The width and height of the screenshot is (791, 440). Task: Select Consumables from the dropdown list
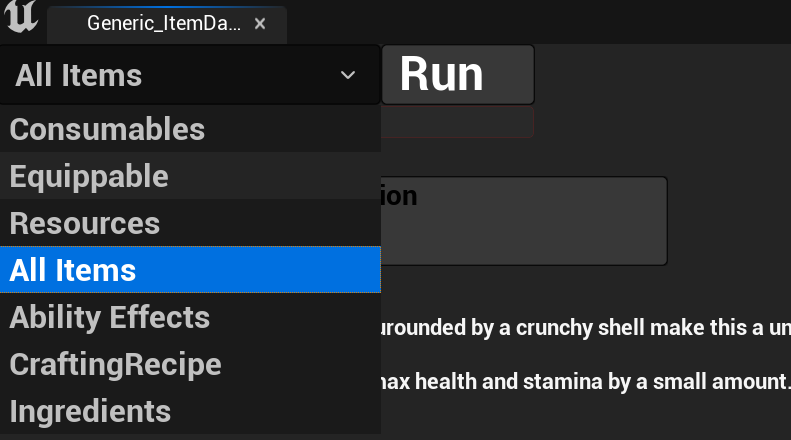[x=107, y=129]
